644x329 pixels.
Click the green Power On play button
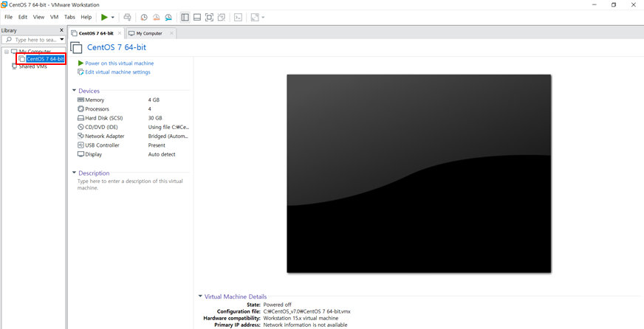click(104, 17)
